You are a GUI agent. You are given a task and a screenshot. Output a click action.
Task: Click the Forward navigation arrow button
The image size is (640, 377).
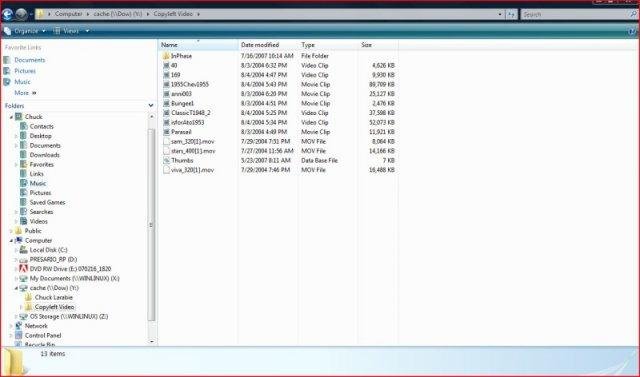(x=22, y=14)
